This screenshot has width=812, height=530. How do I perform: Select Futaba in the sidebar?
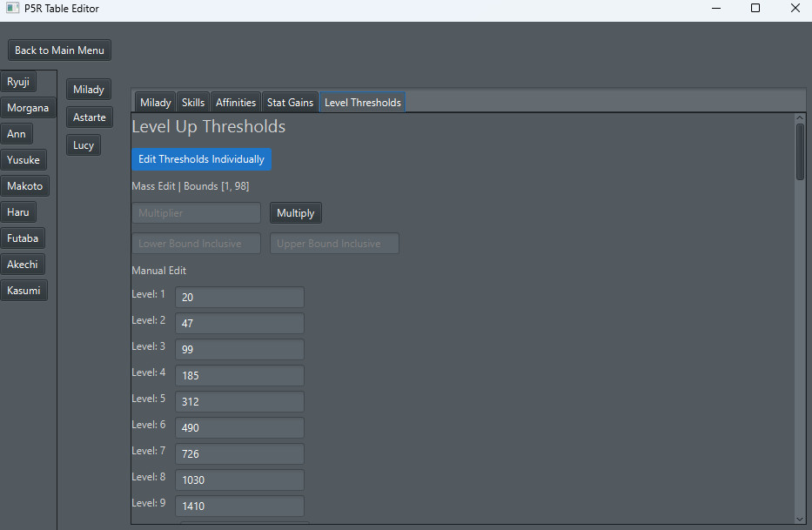(x=23, y=238)
